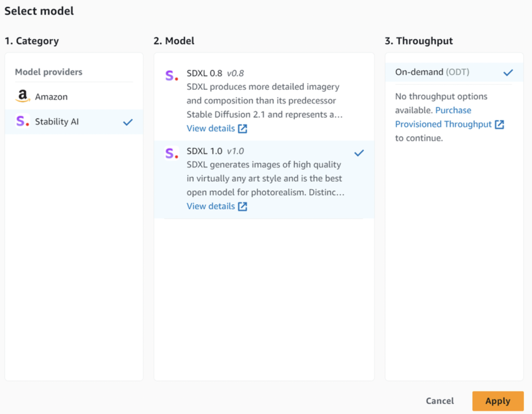This screenshot has height=414, width=532.
Task: Click checkmark next to SDXL 1.0
Action: pos(359,153)
